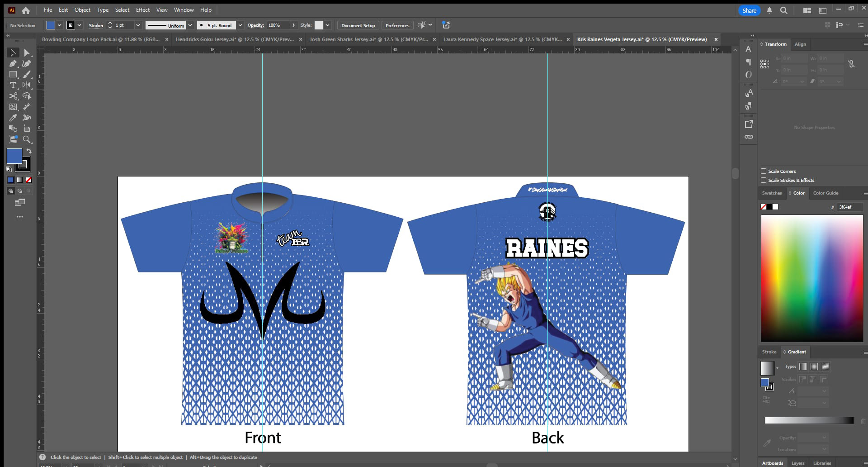
Task: Set paint mode to None
Action: coord(29,180)
